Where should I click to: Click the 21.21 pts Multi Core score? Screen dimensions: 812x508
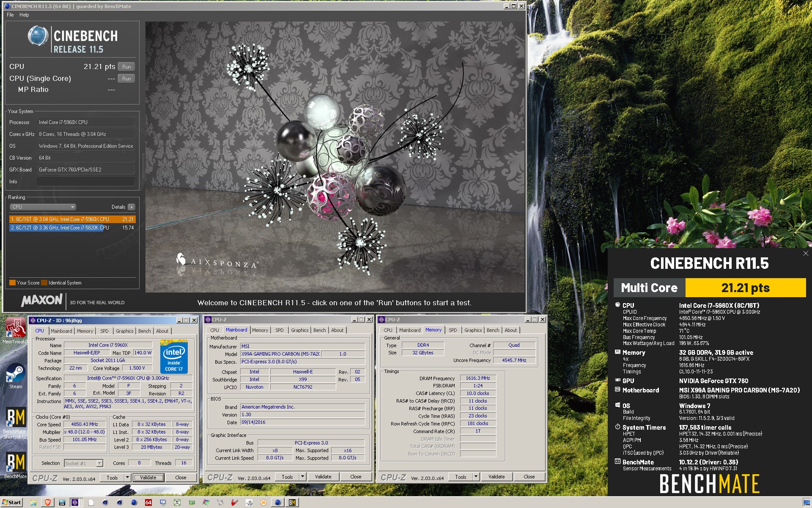coord(745,288)
